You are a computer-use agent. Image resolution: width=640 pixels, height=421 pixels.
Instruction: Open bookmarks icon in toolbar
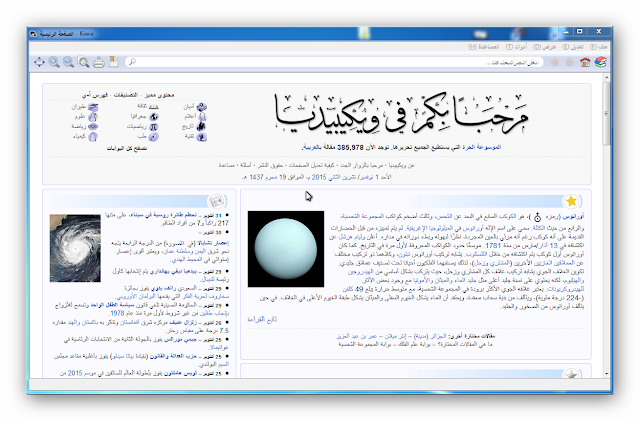(113, 62)
